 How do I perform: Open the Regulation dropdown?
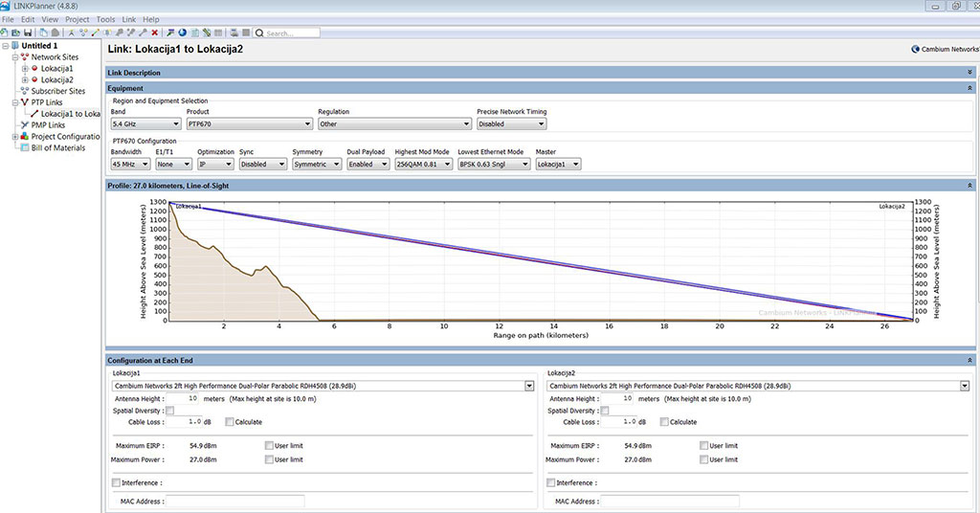[394, 123]
